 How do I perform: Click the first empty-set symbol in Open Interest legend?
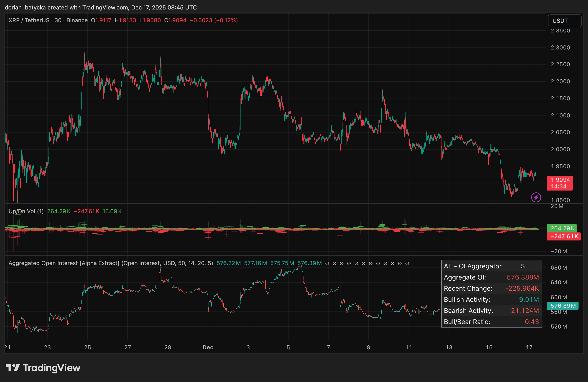pos(327,263)
